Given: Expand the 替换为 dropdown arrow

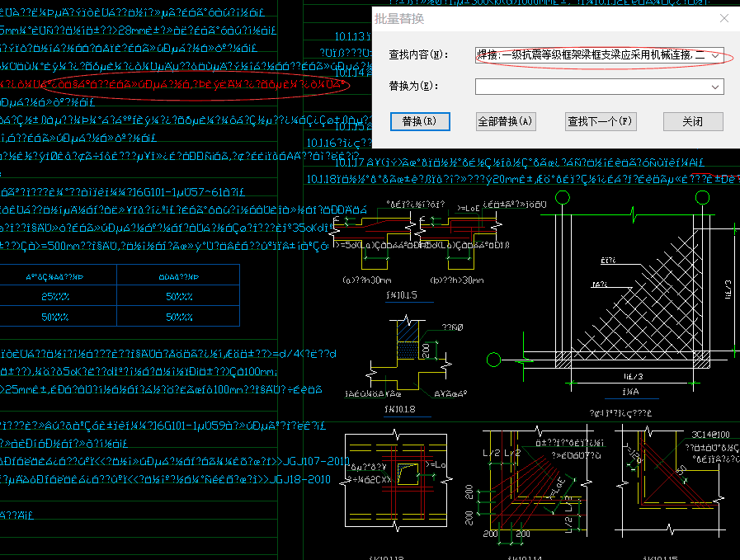Looking at the screenshot, I should pos(715,87).
